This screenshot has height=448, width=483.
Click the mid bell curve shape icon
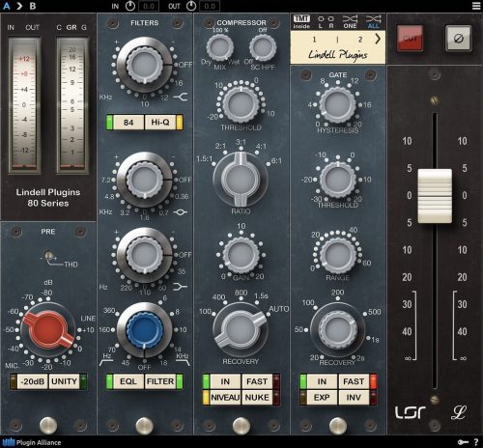pyautogui.click(x=181, y=212)
